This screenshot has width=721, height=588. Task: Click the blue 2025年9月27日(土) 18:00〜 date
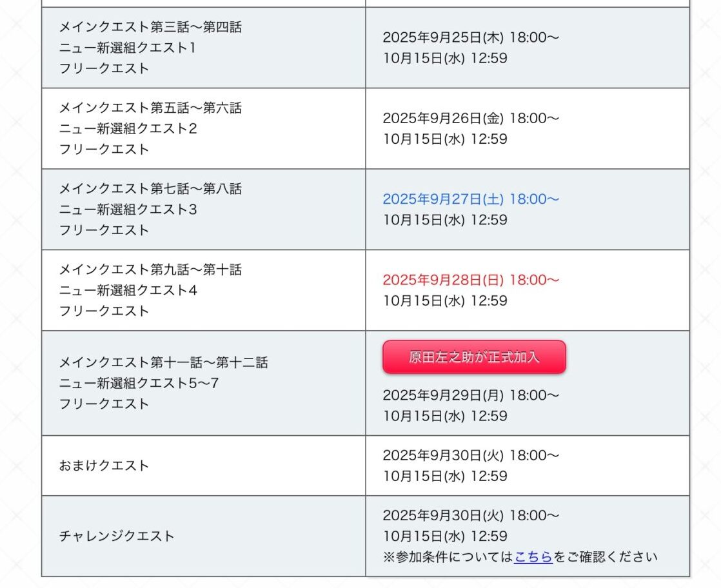pos(471,199)
